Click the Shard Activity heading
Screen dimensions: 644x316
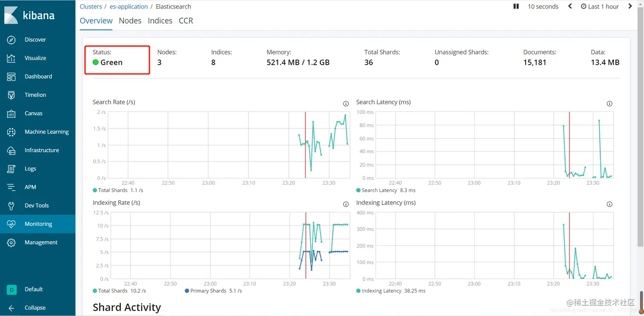pos(127,307)
